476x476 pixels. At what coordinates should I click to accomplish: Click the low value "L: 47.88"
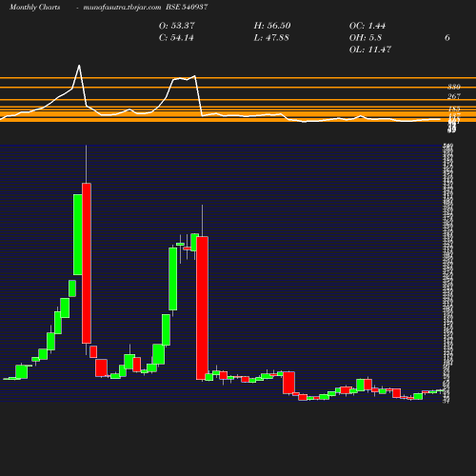(x=271, y=37)
